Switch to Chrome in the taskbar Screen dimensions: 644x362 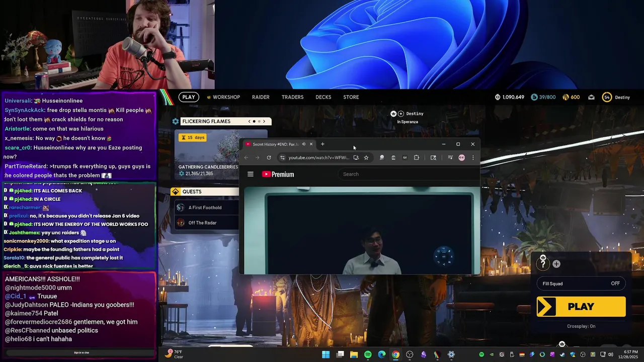point(396,354)
